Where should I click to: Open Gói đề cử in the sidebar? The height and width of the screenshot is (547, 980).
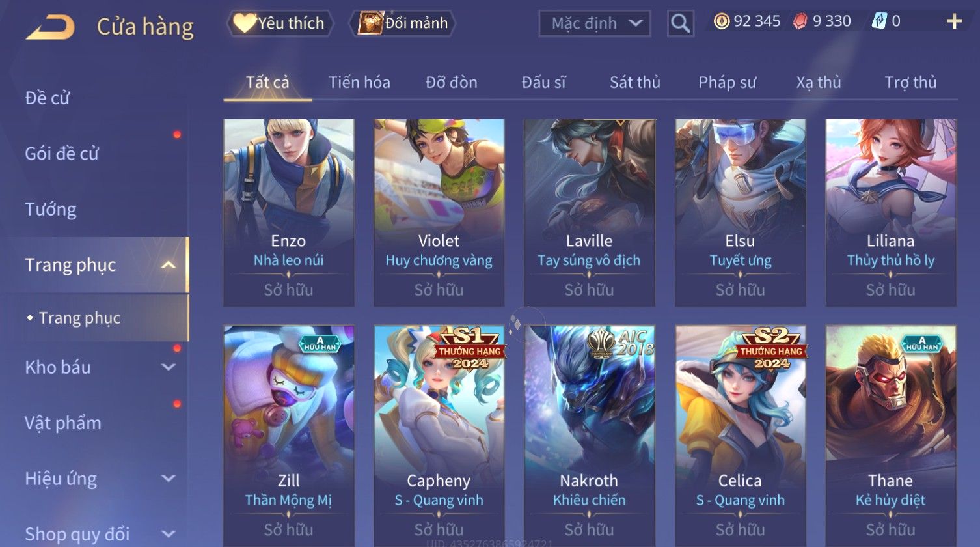coord(62,154)
